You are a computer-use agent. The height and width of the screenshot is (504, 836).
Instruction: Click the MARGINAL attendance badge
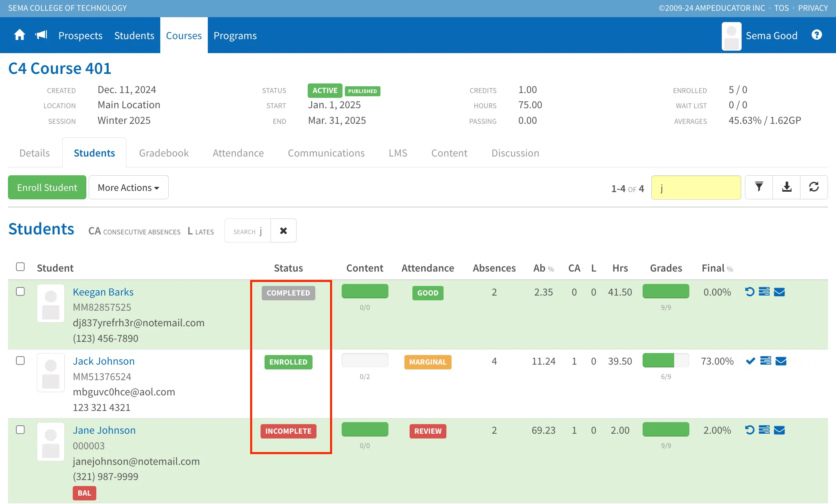tap(428, 362)
